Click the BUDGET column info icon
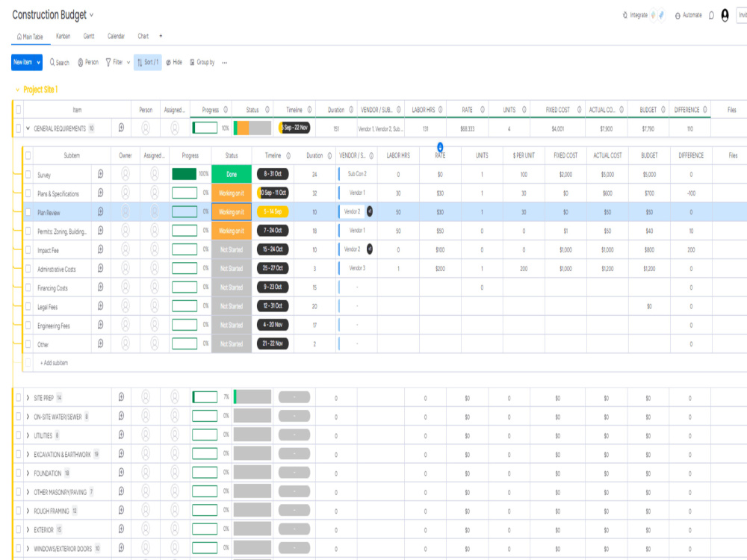 pyautogui.click(x=663, y=110)
